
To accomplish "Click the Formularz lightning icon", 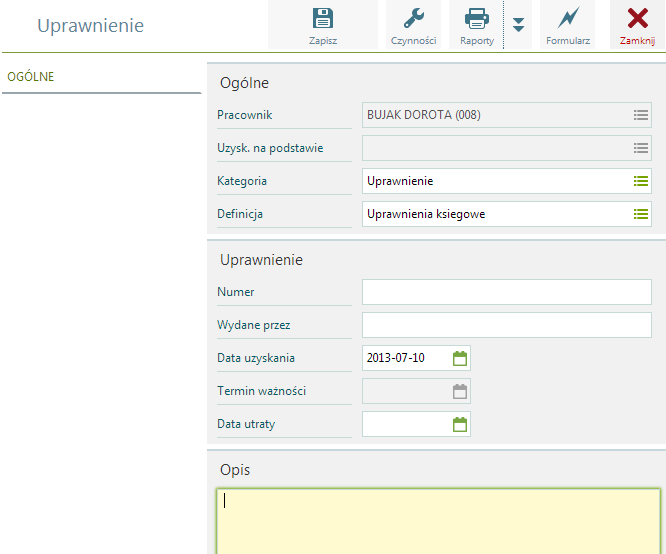I will click(x=568, y=18).
